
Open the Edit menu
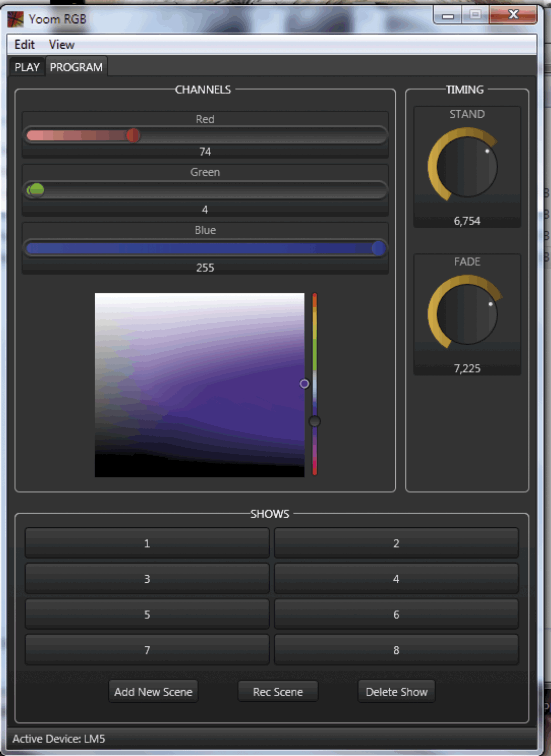click(x=24, y=45)
